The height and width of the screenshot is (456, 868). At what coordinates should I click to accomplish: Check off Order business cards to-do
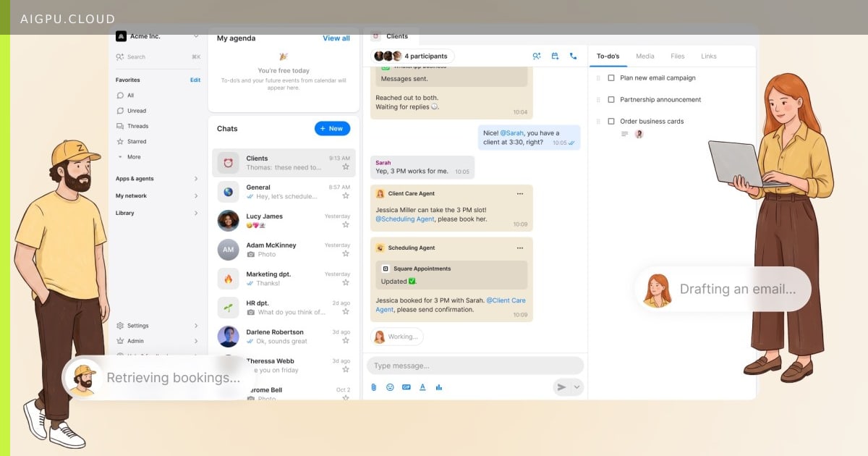[x=611, y=121]
